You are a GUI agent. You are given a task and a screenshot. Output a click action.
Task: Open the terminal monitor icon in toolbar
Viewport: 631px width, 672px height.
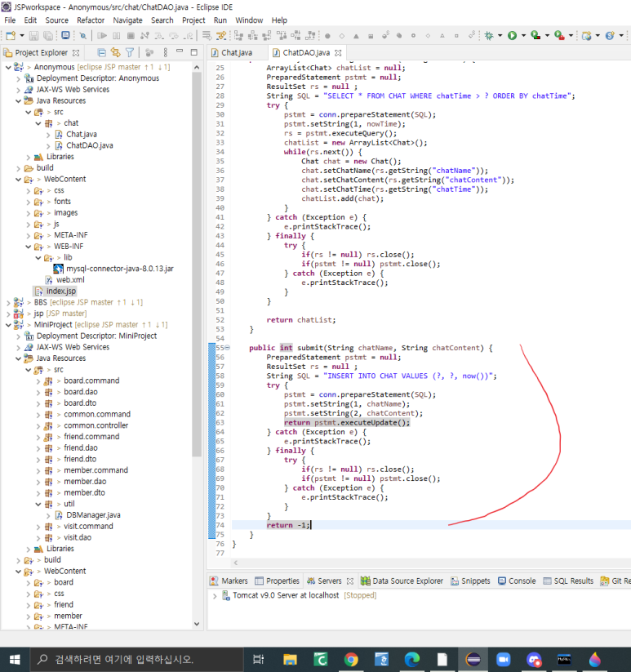pyautogui.click(x=65, y=36)
